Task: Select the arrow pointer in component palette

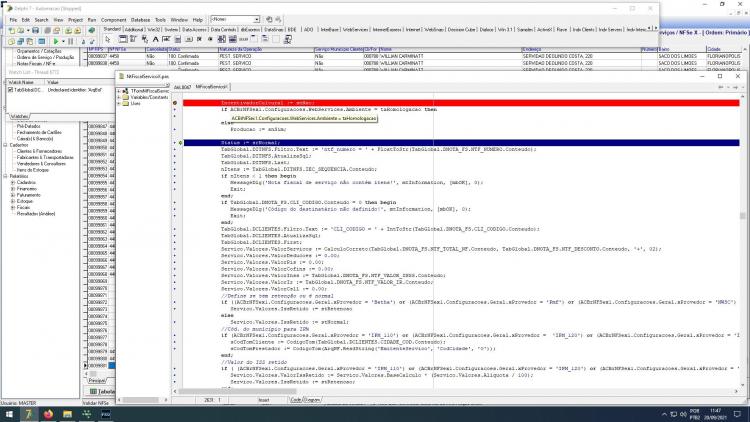Action: [108, 39]
